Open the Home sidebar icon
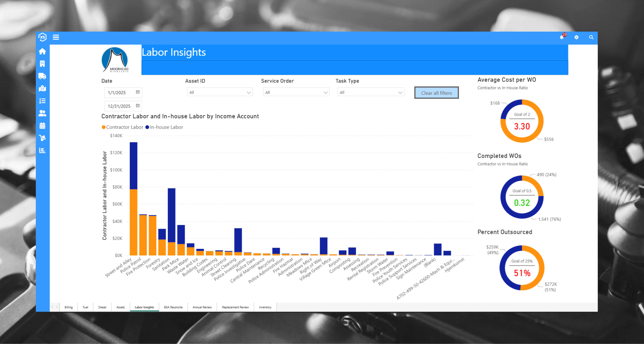 42,51
